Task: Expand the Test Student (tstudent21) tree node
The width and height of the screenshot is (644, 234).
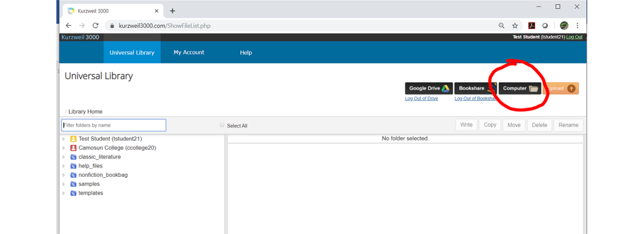Action: pyautogui.click(x=64, y=139)
